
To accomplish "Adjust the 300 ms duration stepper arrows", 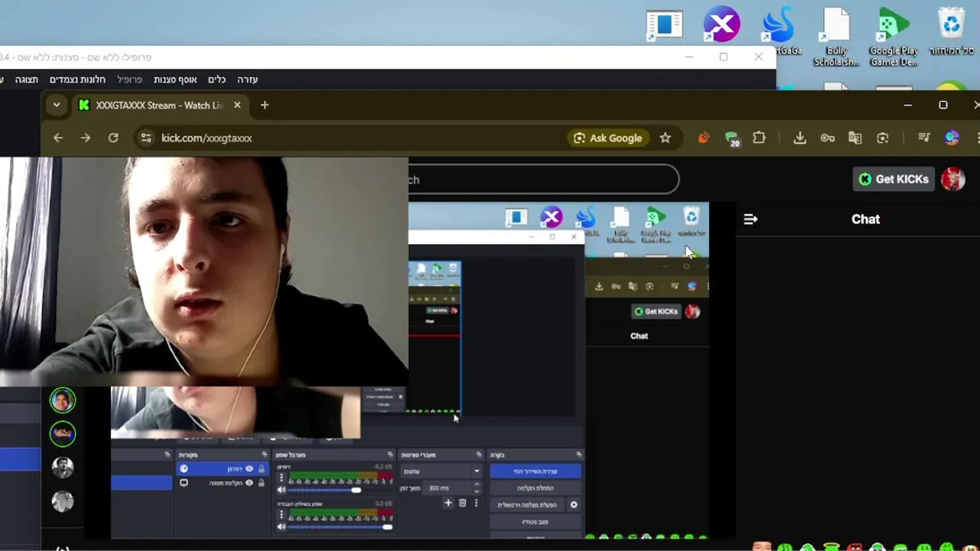I will click(x=477, y=487).
